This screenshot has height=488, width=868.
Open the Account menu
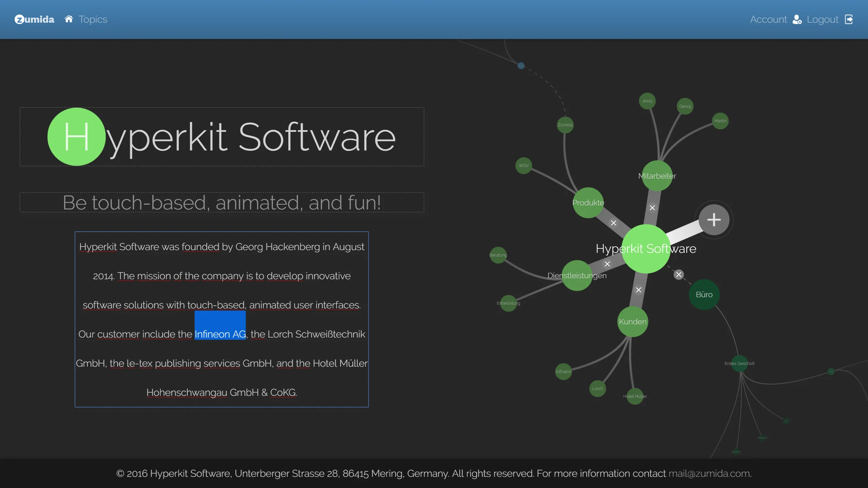point(768,19)
